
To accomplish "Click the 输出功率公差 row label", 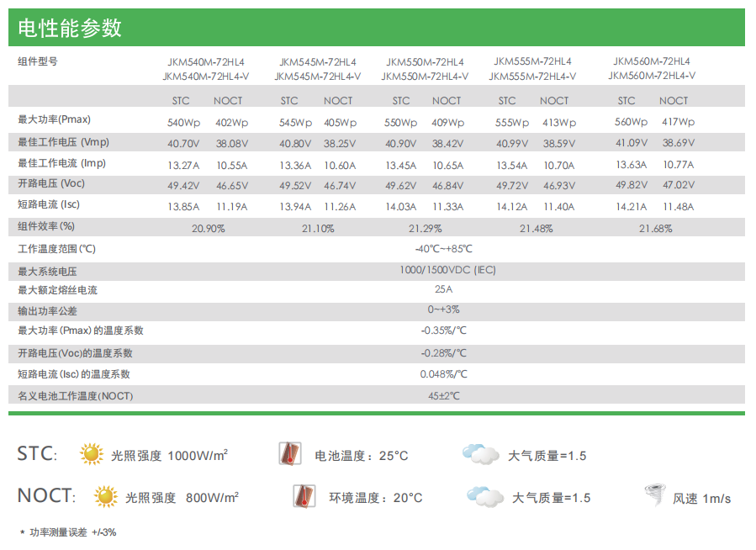I will point(47,311).
